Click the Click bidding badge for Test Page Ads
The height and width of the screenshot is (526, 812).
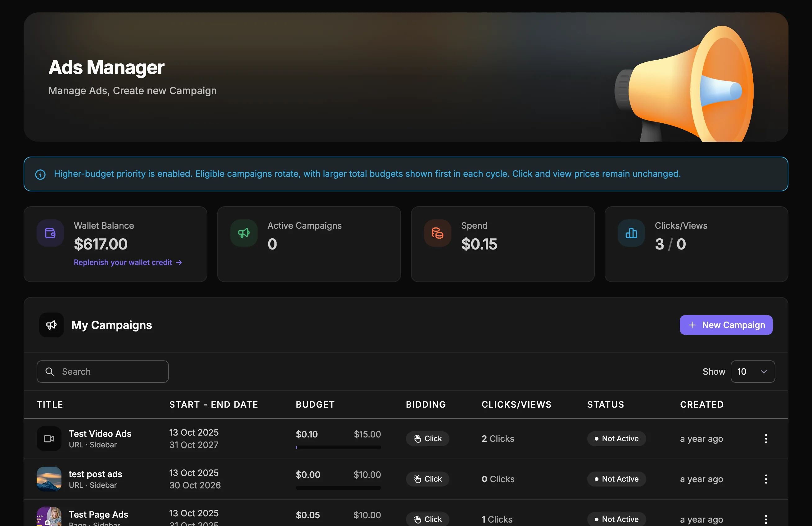pyautogui.click(x=427, y=519)
